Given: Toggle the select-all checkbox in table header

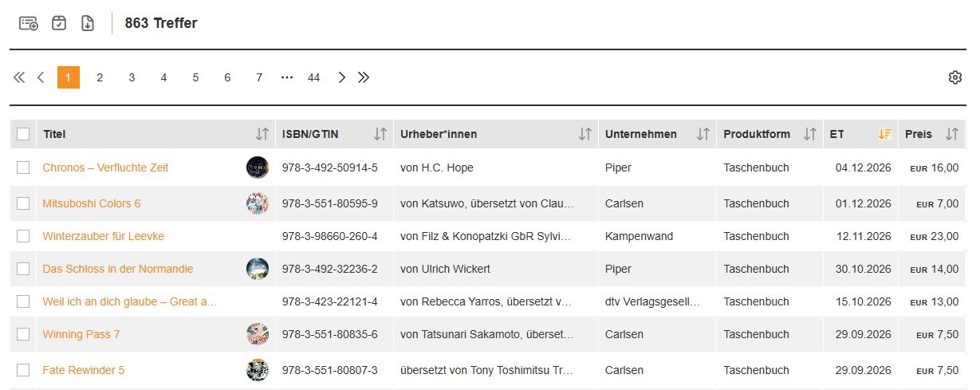Looking at the screenshot, I should coord(23,134).
